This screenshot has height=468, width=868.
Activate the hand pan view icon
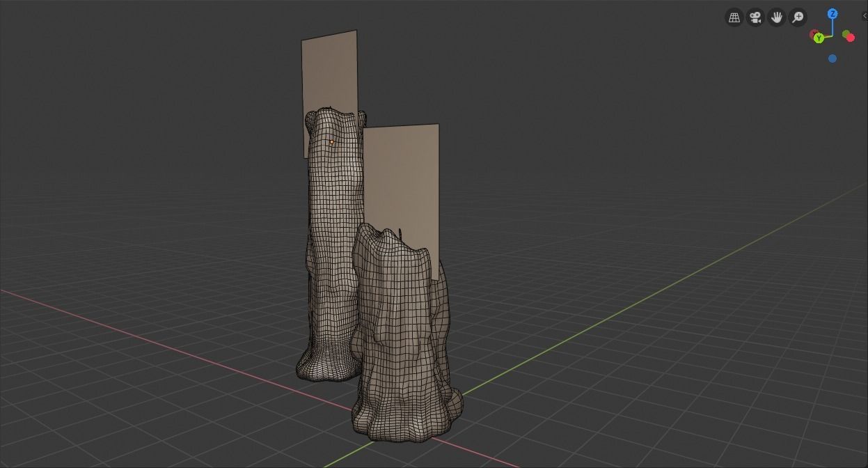coord(777,17)
